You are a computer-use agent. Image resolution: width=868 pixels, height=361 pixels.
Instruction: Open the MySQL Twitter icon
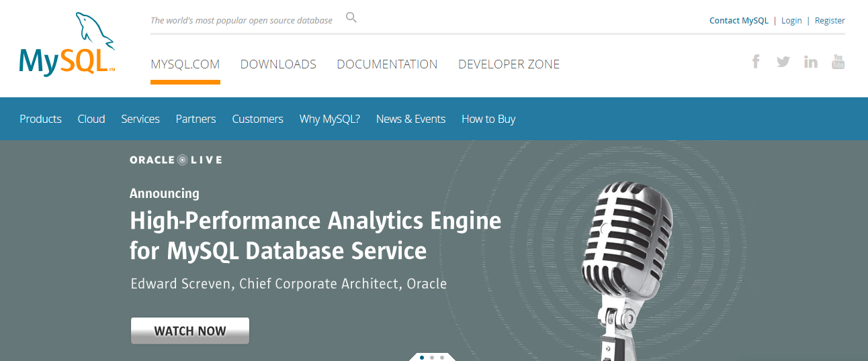[x=783, y=62]
